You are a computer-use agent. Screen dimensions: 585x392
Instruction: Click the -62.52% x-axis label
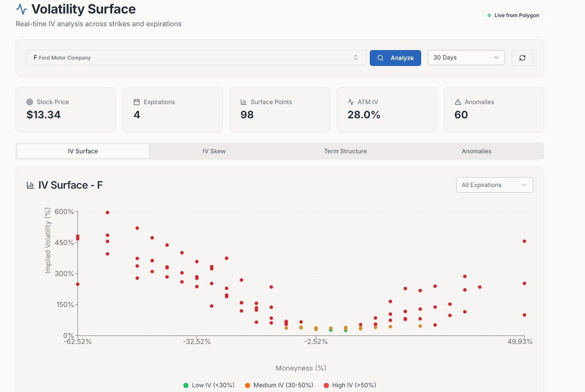click(x=78, y=341)
